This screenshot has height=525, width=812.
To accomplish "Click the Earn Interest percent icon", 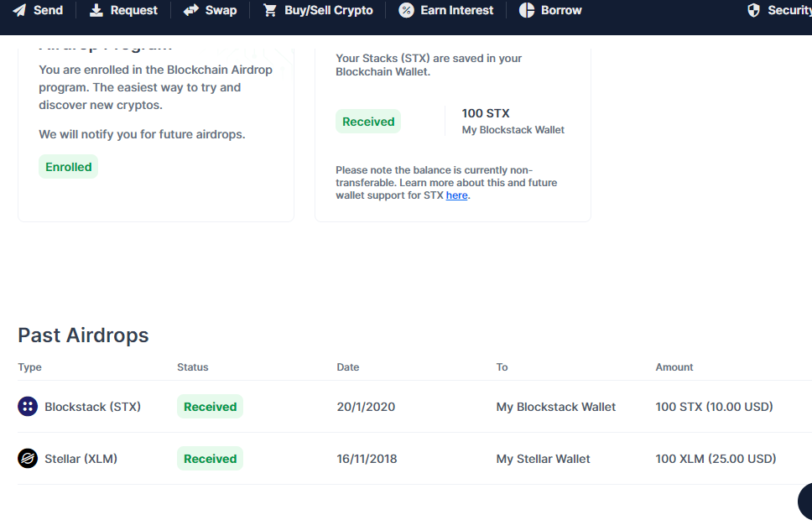I will pyautogui.click(x=406, y=10).
